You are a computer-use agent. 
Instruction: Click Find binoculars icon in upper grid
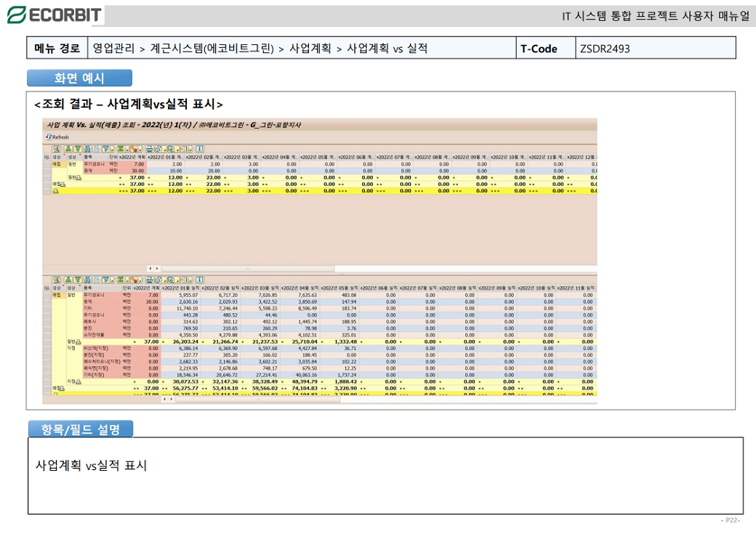click(x=87, y=148)
